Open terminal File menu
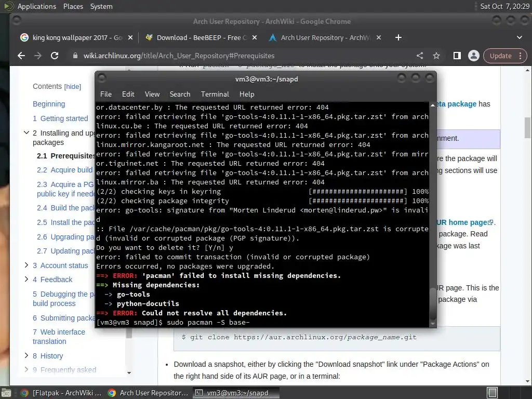Viewport: 532px width, 399px height. [106, 94]
